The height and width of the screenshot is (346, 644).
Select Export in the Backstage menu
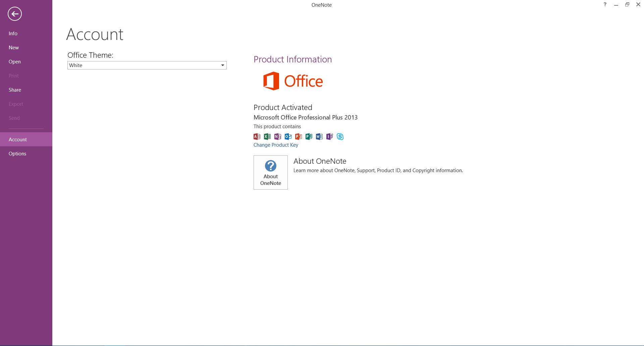click(26, 104)
